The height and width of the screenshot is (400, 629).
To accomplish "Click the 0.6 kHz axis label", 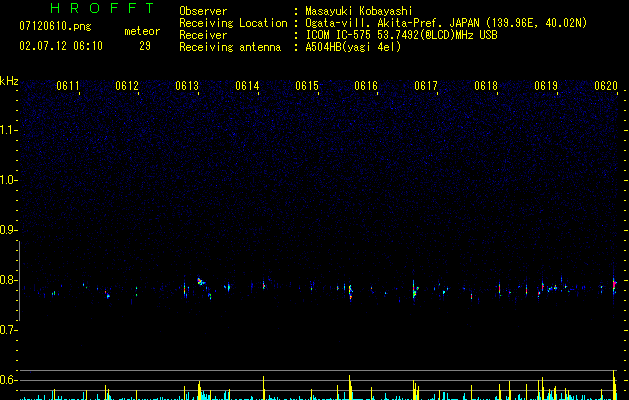I will tap(7, 380).
